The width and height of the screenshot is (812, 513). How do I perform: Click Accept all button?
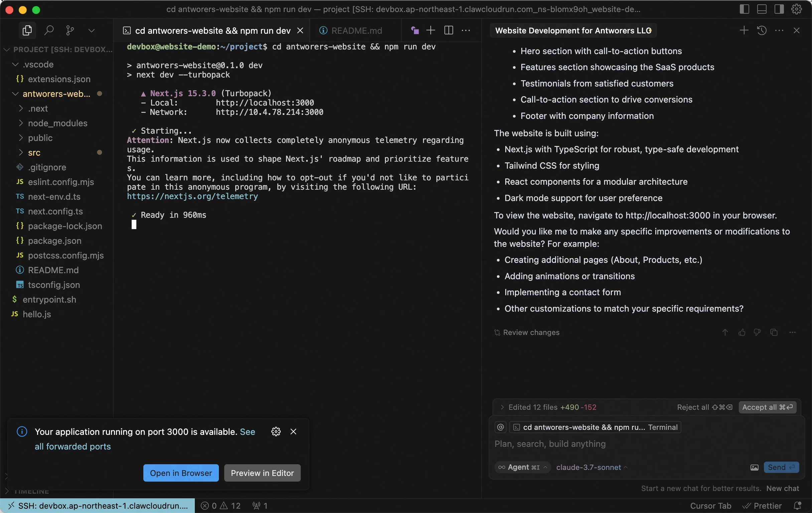[x=768, y=407]
